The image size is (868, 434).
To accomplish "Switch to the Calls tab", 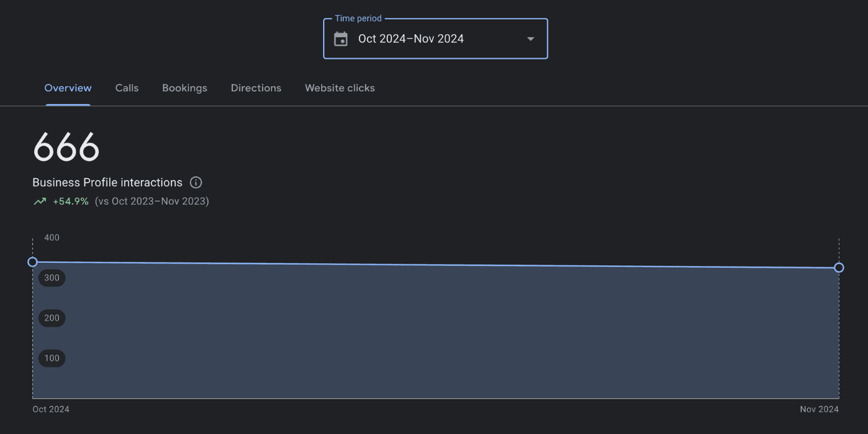I will click(x=126, y=88).
